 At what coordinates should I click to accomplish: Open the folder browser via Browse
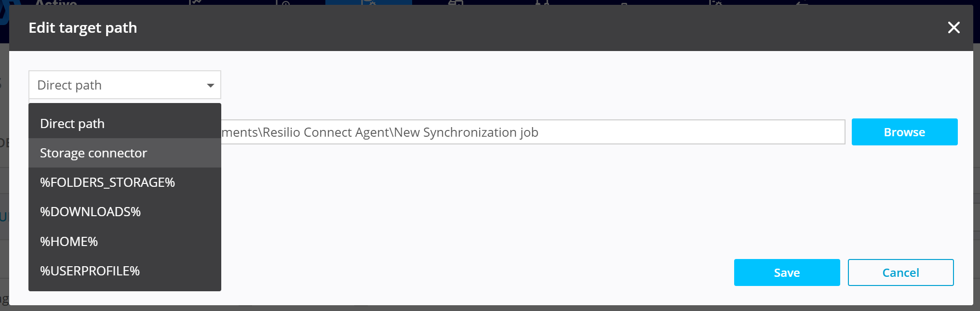coord(904,132)
